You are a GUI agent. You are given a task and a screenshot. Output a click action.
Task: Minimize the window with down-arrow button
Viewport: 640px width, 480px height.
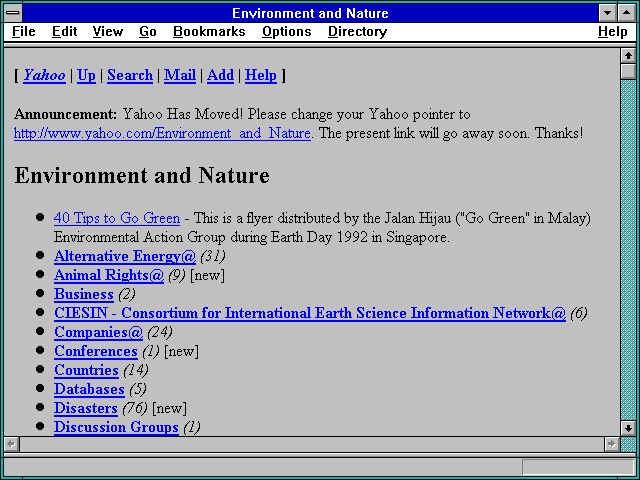click(608, 13)
